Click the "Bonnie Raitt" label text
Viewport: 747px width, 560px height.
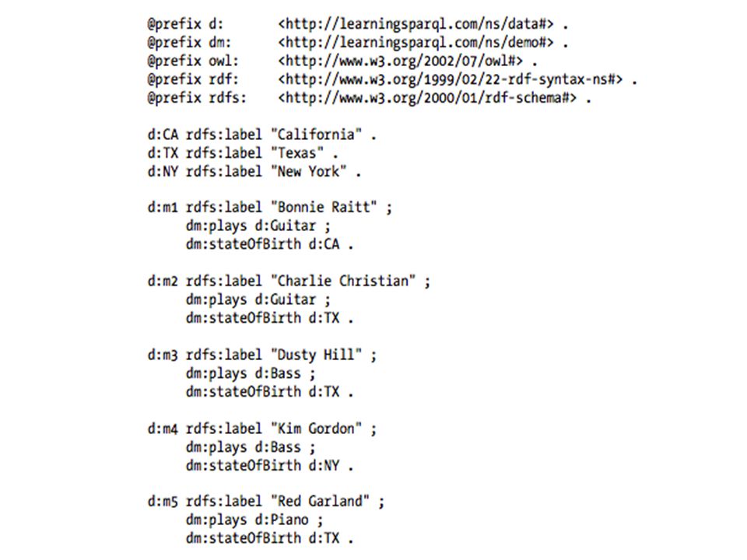[324, 208]
